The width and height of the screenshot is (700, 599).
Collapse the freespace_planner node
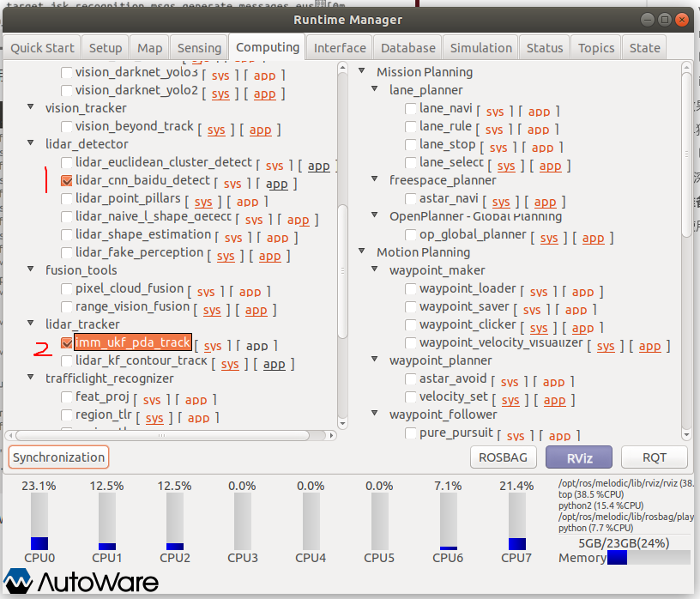375,179
